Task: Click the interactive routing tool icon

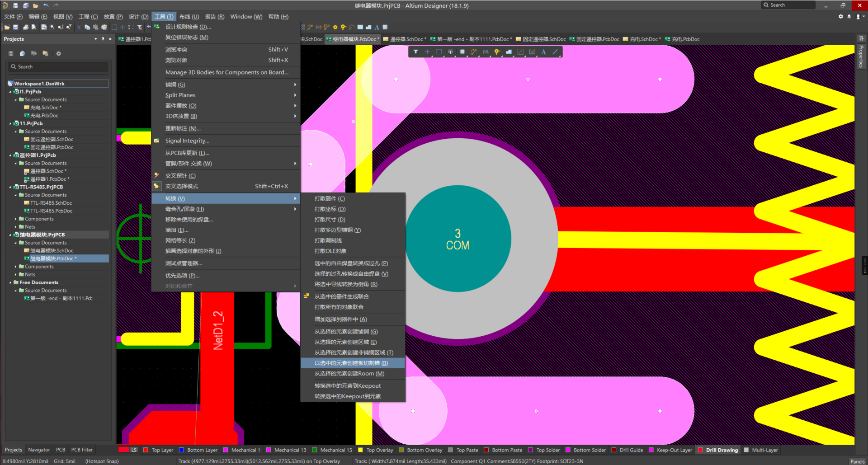Action: pyautogui.click(x=474, y=52)
